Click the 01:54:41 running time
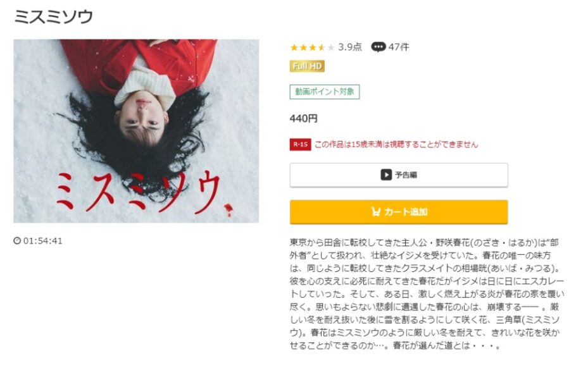The height and width of the screenshot is (370, 588). tap(43, 241)
